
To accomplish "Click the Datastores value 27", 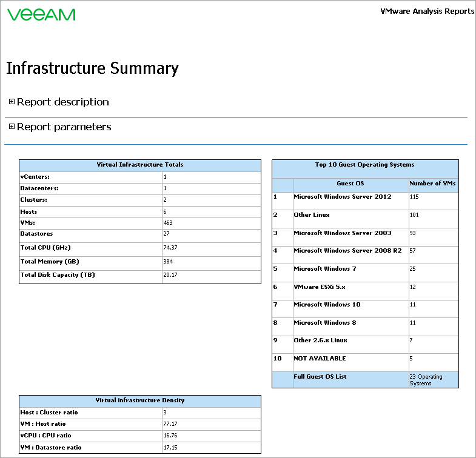I will coord(166,234).
